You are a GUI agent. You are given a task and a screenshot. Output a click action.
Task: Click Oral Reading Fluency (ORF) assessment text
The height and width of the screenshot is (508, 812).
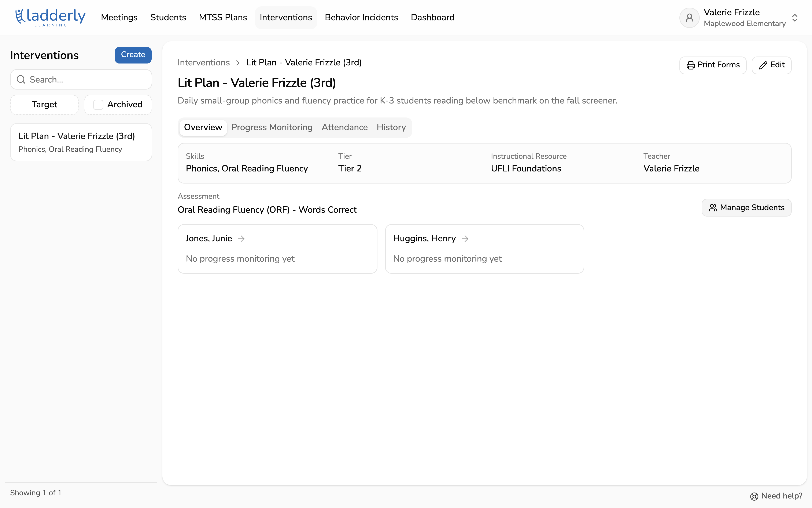click(x=267, y=210)
